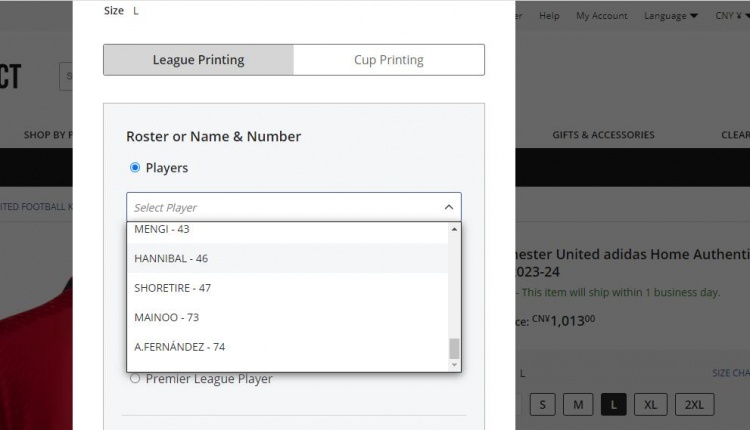750x430 pixels.
Task: Choose A.FERNÁNDEZ - 74 from the list
Action: tap(287, 347)
